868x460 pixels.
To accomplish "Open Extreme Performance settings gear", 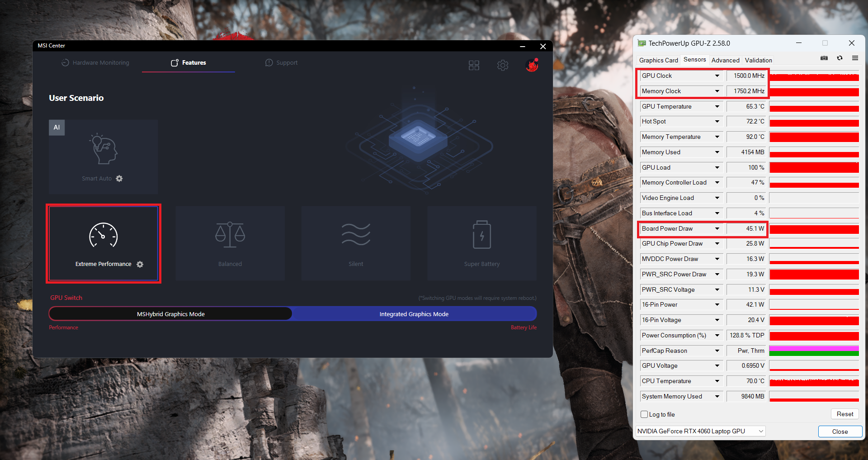I will point(140,265).
